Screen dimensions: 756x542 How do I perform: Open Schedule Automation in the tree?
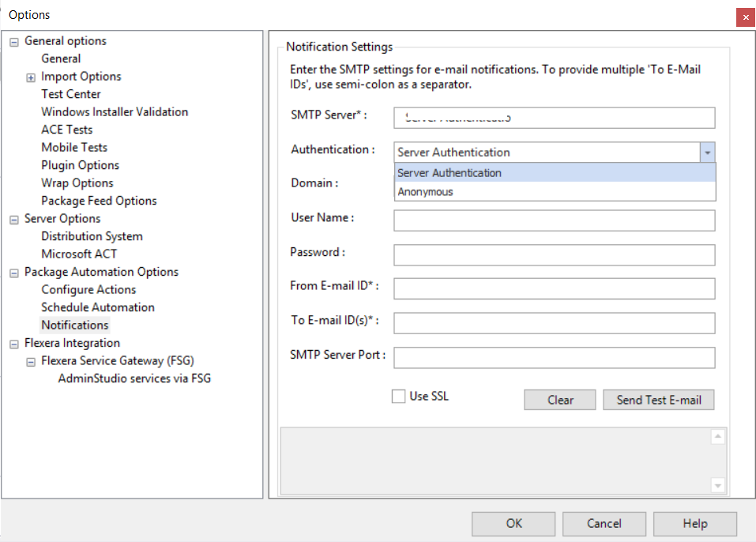[98, 307]
